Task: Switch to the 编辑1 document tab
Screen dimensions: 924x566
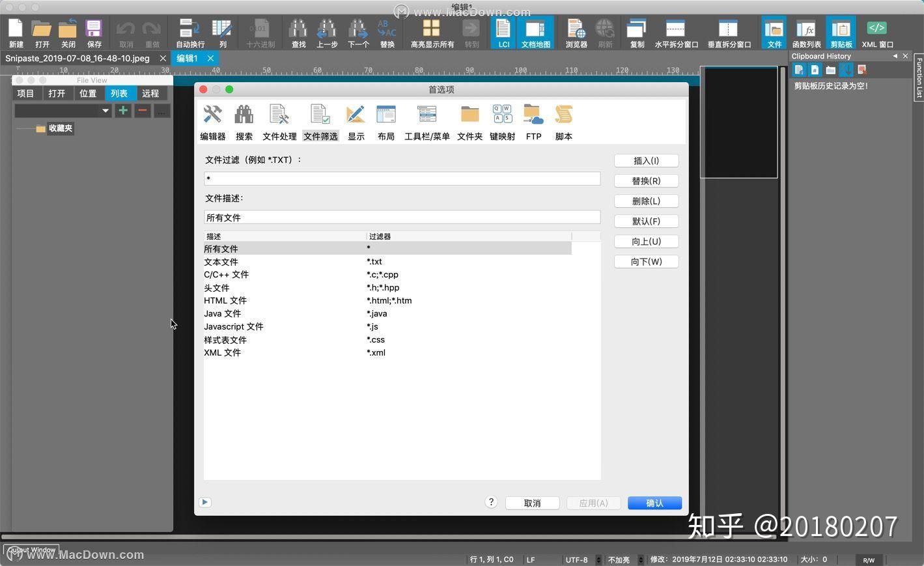Action: click(187, 58)
